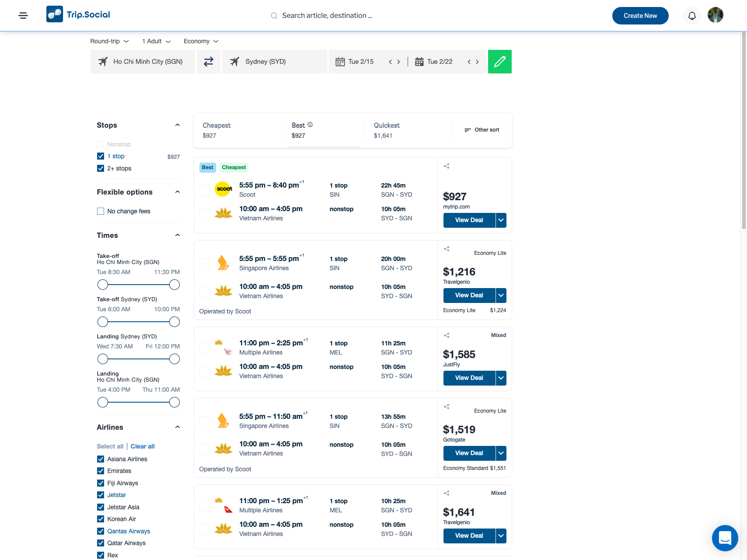Click the Create New button
Screen dimensions: 747x560
640,16
